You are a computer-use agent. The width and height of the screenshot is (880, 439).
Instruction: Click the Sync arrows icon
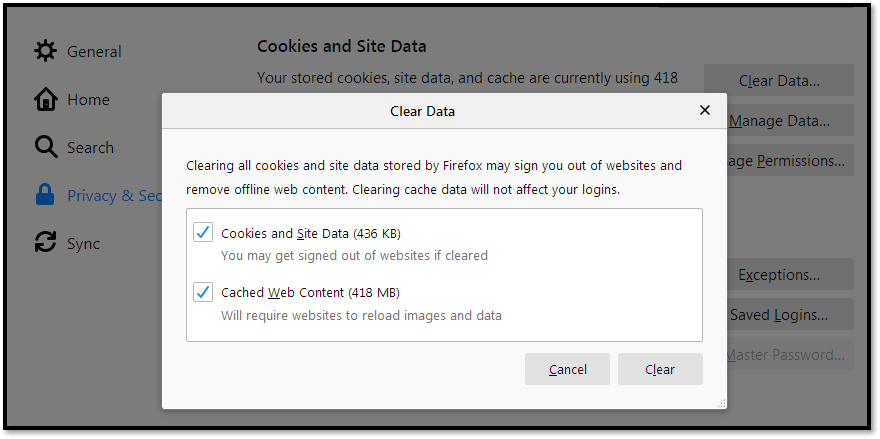45,243
